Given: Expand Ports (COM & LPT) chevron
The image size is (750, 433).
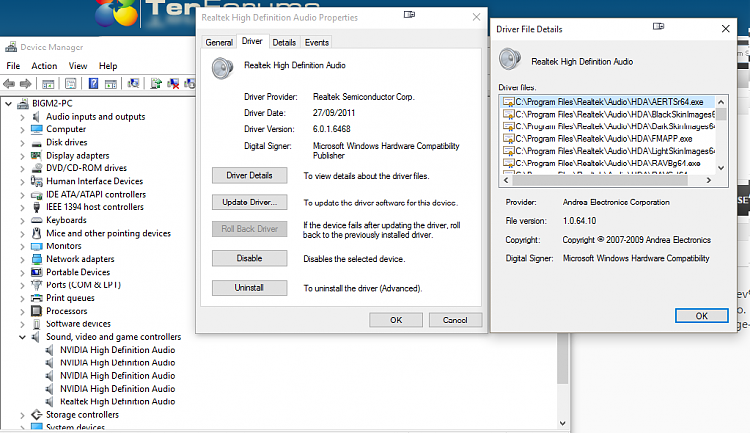Looking at the screenshot, I should tap(22, 285).
